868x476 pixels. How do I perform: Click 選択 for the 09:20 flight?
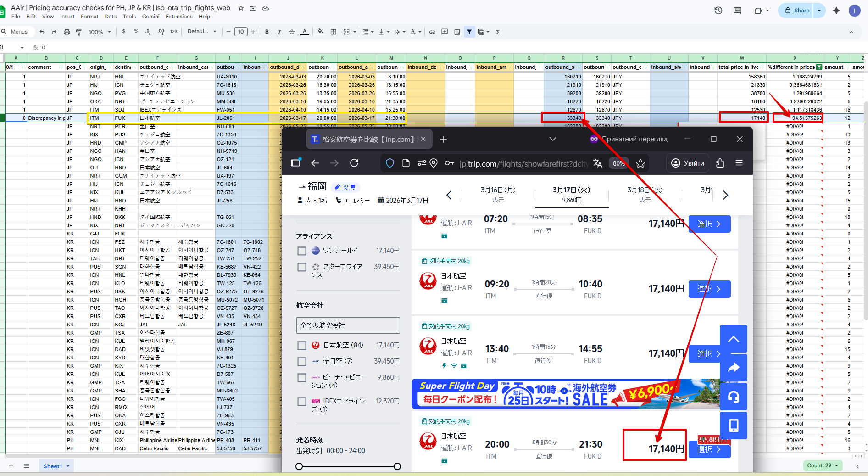click(x=709, y=289)
